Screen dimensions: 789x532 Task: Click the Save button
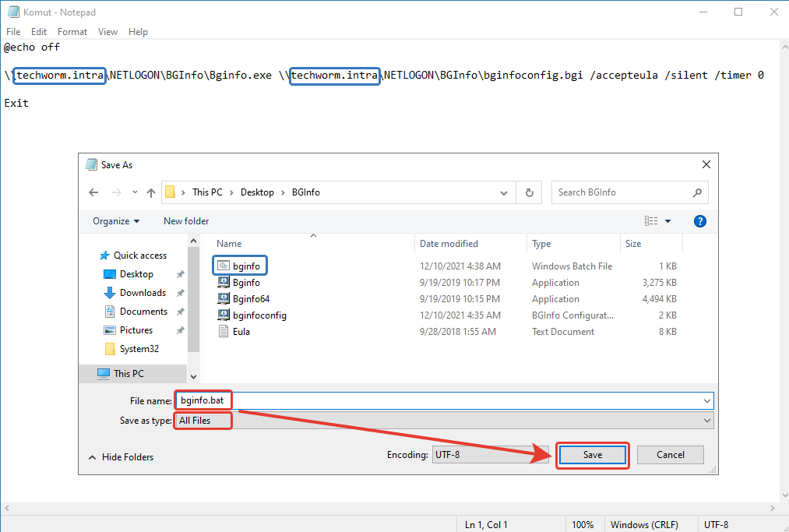tap(592, 455)
